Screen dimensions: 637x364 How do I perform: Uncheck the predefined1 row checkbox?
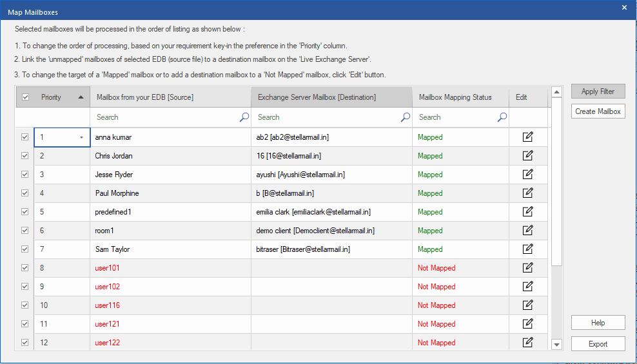[x=24, y=212]
